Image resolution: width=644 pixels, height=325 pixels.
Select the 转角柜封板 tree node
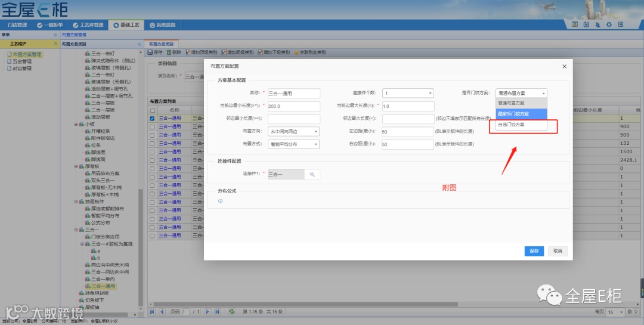[x=97, y=293]
